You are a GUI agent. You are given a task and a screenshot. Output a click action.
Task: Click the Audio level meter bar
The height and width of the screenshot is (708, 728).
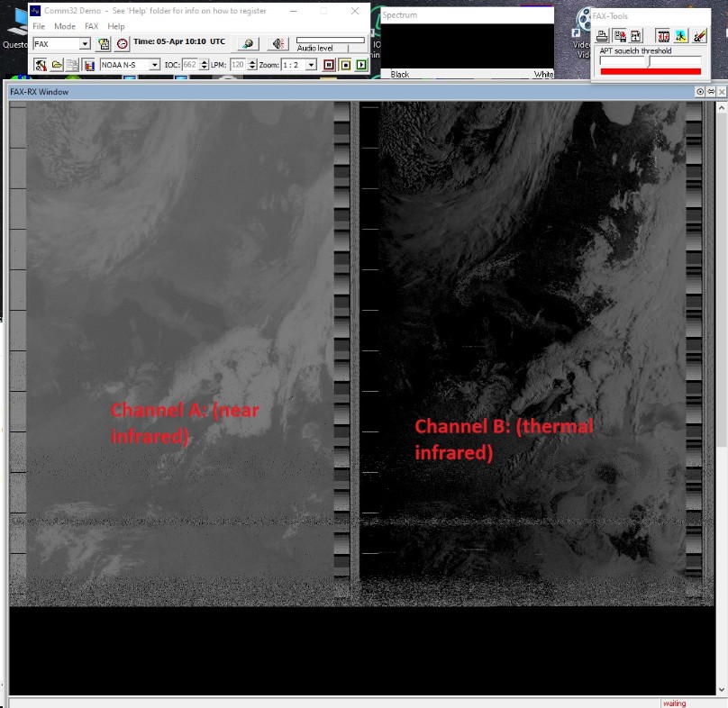(331, 41)
